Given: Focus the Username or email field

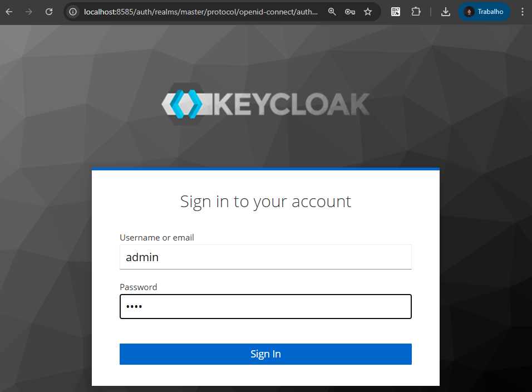Looking at the screenshot, I should [x=265, y=257].
